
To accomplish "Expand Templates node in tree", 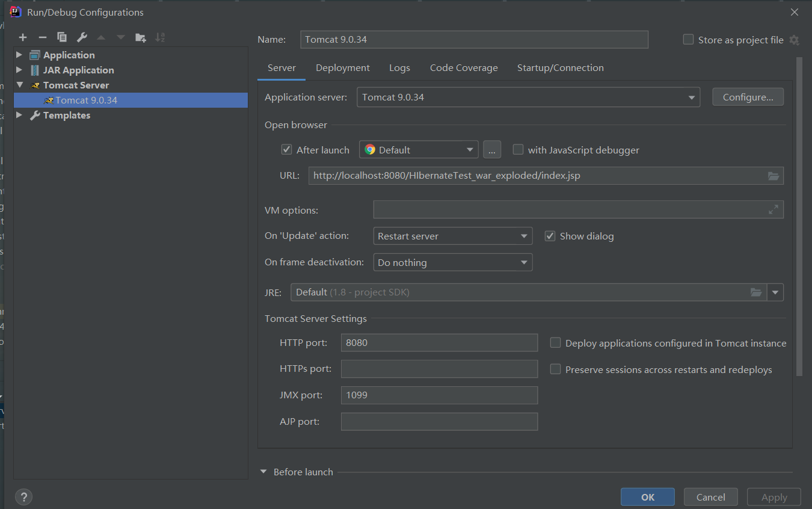I will click(19, 115).
